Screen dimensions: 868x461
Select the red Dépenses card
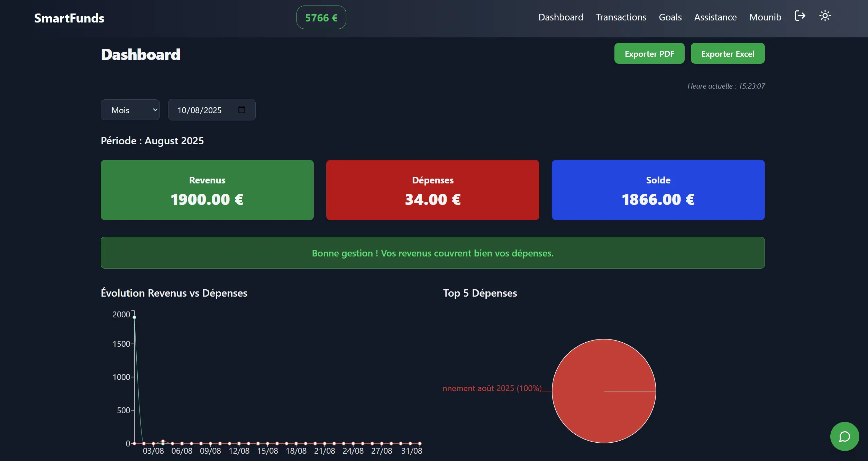click(432, 190)
